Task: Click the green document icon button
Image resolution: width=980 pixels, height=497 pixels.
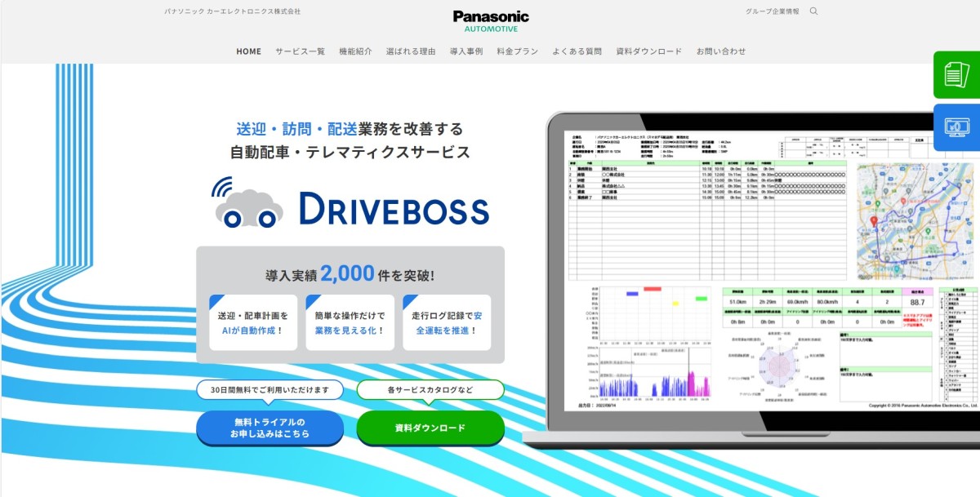Action: point(956,75)
